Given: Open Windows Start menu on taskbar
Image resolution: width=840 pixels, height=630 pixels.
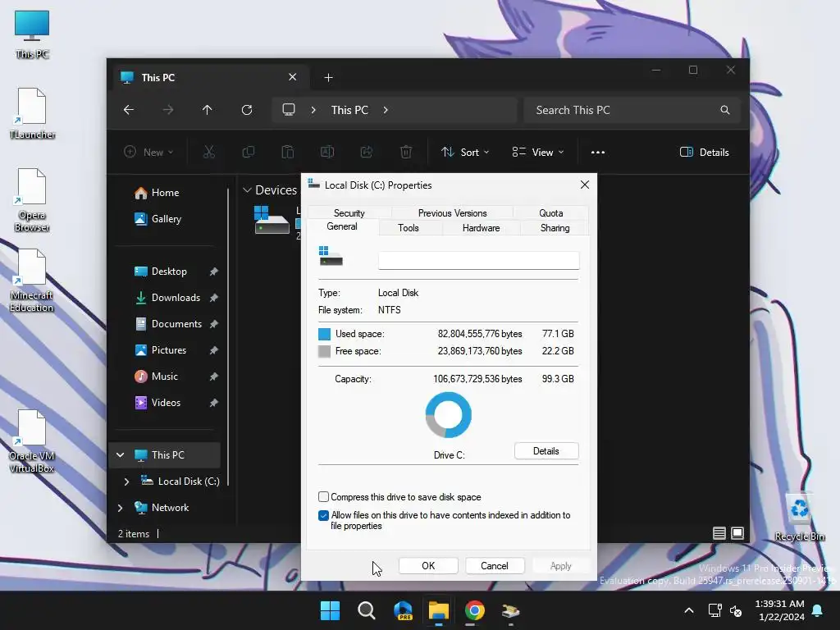Looking at the screenshot, I should tap(330, 610).
